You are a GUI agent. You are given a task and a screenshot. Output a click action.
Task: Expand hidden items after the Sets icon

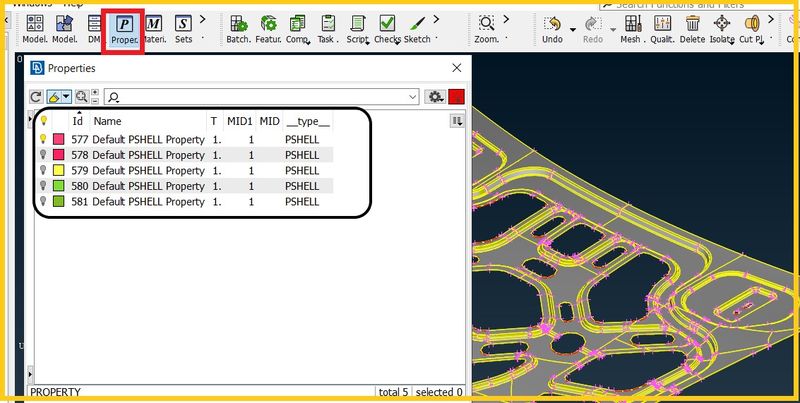[203, 19]
